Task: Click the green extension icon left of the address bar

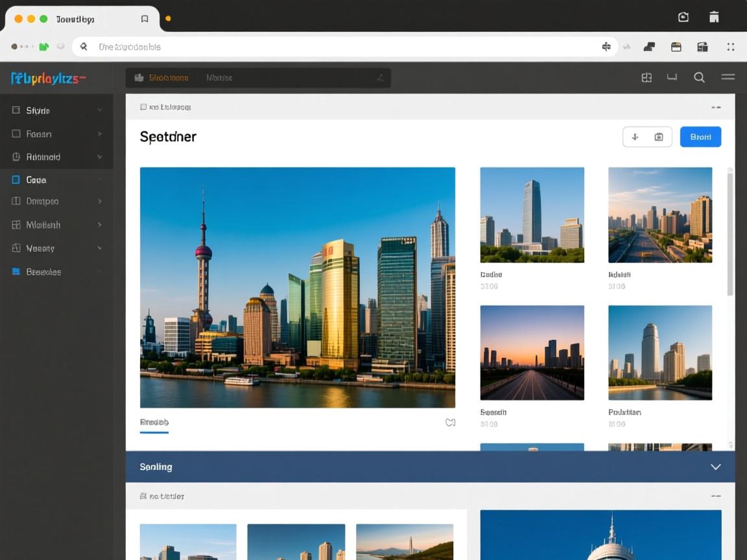Action: tap(44, 47)
